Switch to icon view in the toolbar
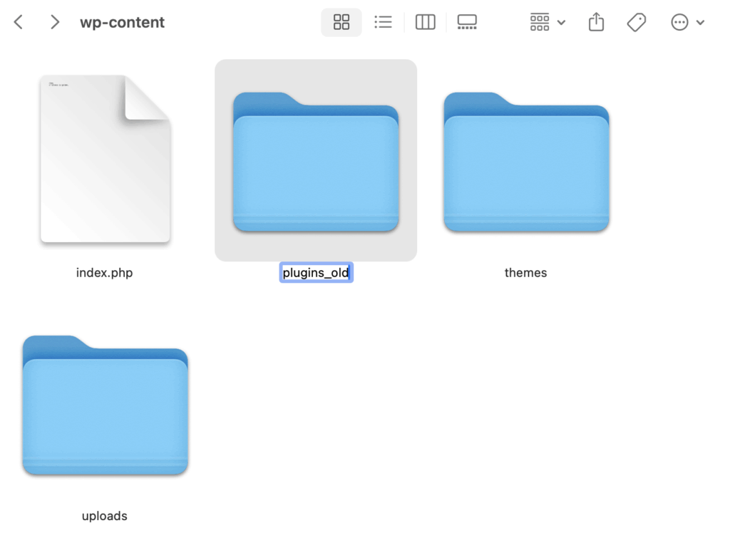The height and width of the screenshot is (560, 730). tap(341, 22)
